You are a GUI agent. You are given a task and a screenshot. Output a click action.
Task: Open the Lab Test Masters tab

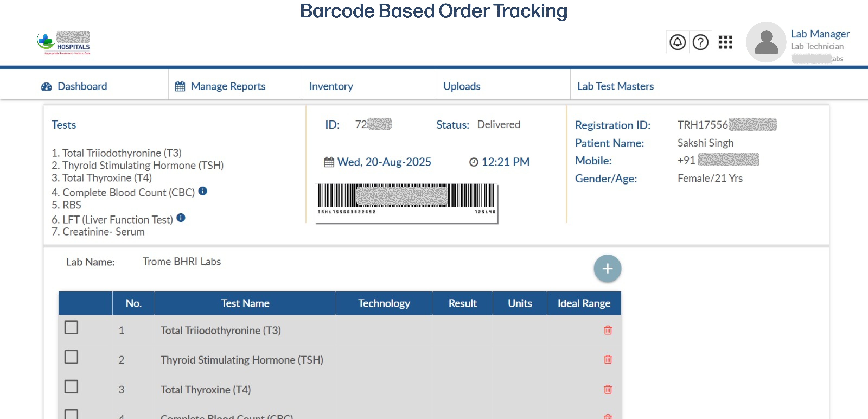[x=615, y=86]
